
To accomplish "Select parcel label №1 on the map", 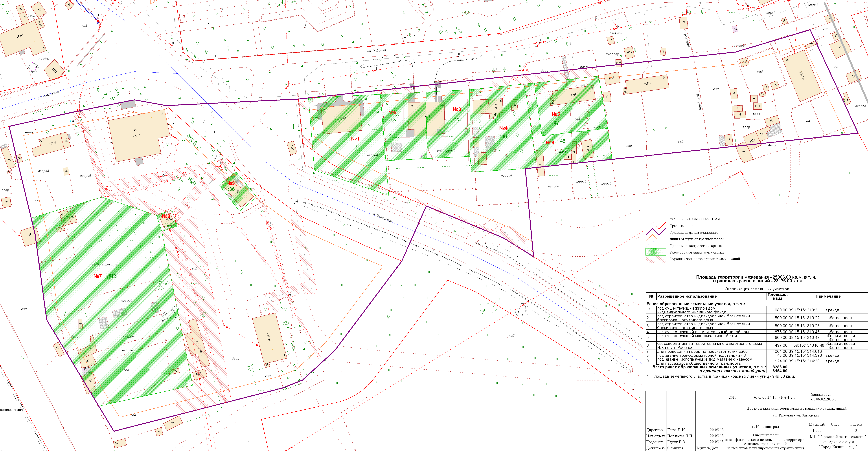I will pyautogui.click(x=355, y=139).
